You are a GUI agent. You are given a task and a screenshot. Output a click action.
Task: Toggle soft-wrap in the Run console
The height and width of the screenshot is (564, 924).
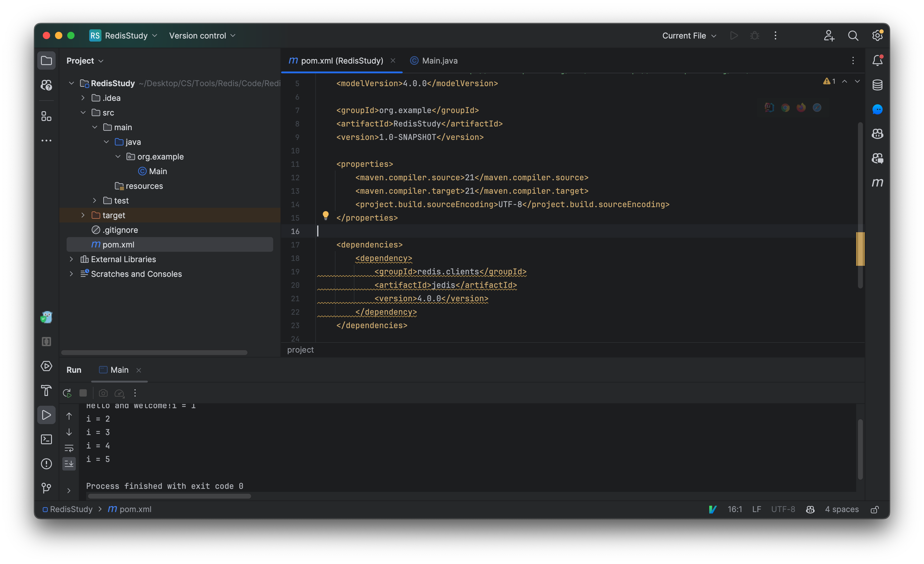pos(69,448)
